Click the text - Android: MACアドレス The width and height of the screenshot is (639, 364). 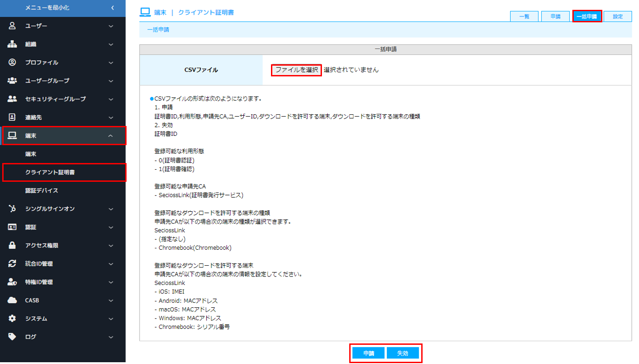tap(186, 301)
